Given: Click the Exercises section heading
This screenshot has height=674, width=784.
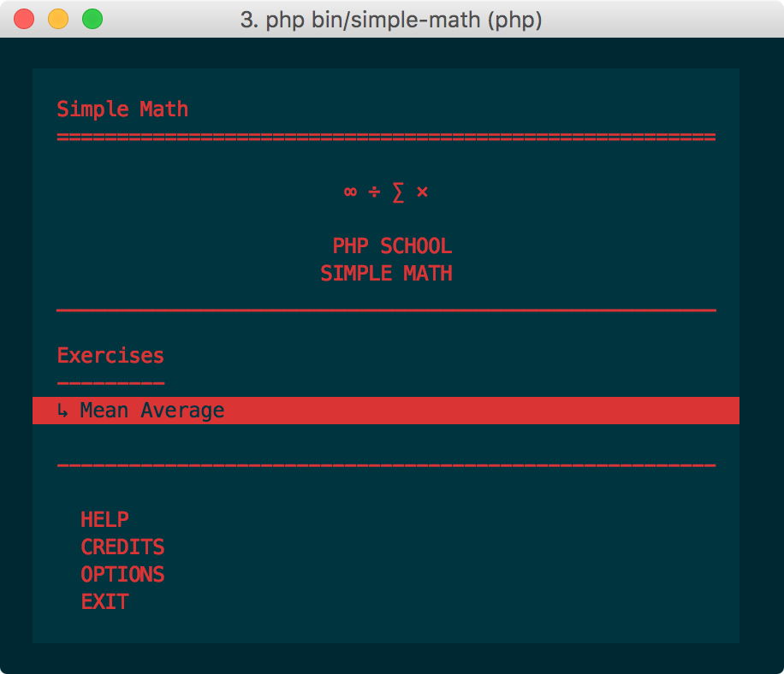Looking at the screenshot, I should click(111, 356).
